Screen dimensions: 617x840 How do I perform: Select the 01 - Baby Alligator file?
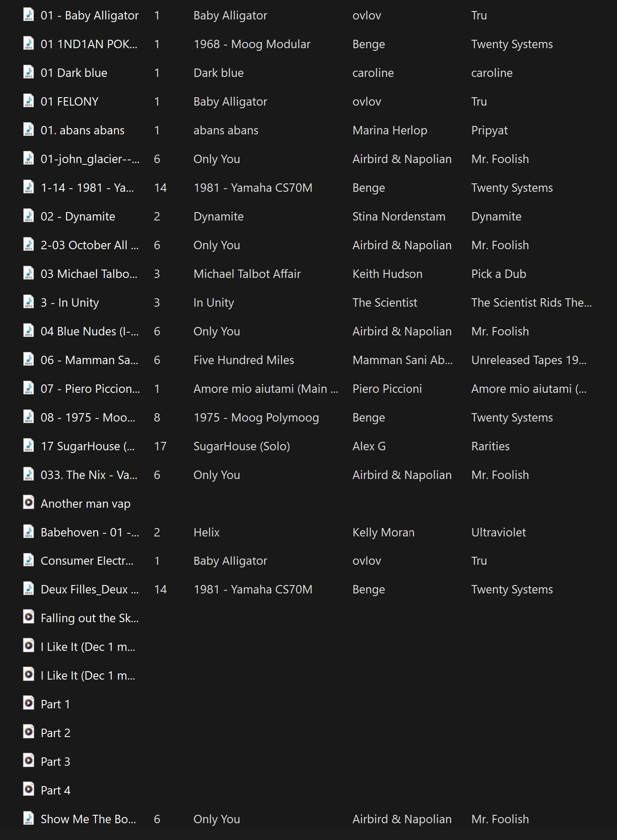click(x=90, y=15)
